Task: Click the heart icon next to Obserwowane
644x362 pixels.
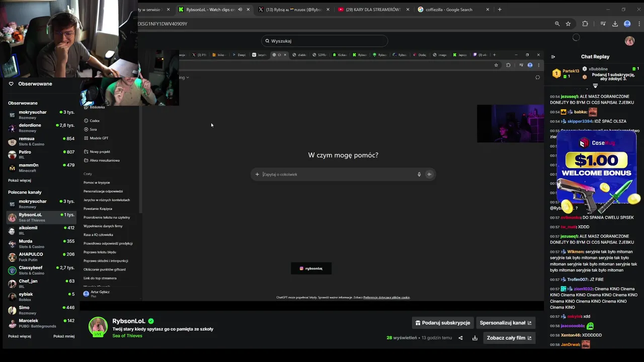Action: [x=11, y=84]
